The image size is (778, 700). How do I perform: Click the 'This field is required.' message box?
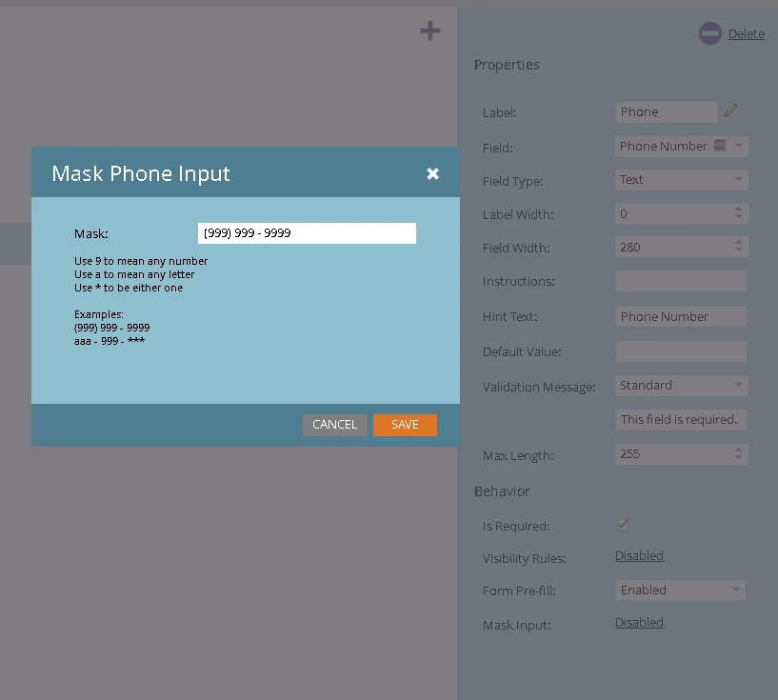tap(681, 420)
